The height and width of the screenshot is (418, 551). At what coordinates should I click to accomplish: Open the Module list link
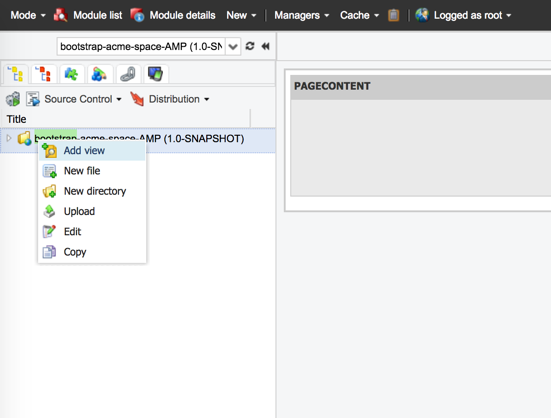tap(98, 15)
